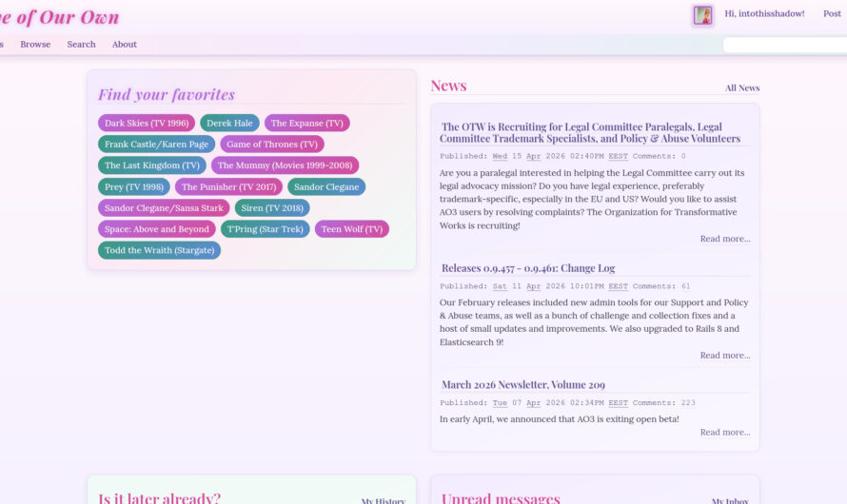Read more about OTW recruiting post
Image resolution: width=847 pixels, height=504 pixels.
725,239
